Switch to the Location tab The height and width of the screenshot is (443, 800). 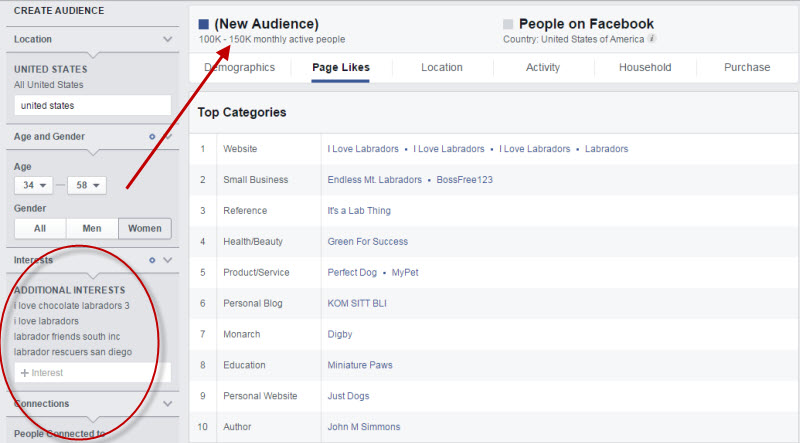[442, 67]
